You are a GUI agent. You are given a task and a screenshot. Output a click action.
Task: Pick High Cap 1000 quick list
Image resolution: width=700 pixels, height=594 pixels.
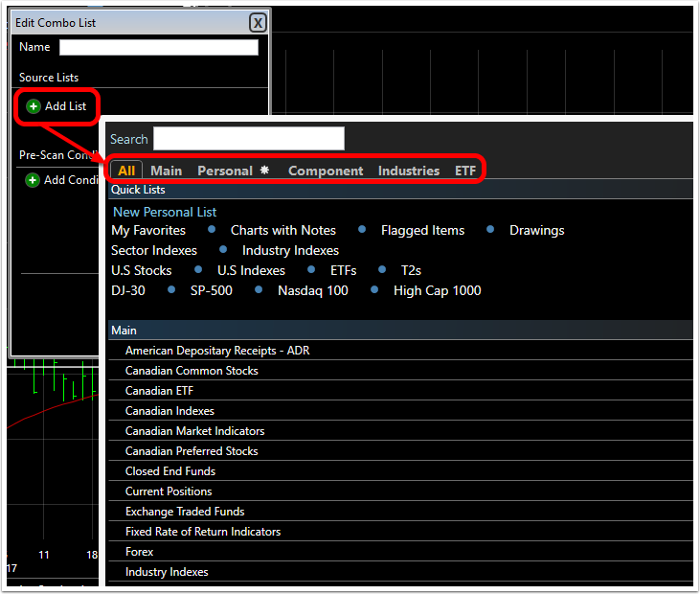pos(437,290)
